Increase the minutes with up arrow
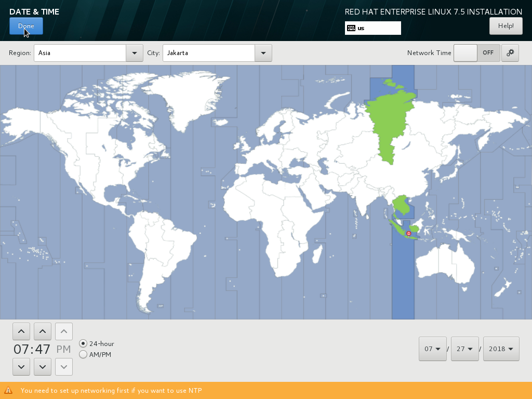532x399 pixels. click(43, 331)
